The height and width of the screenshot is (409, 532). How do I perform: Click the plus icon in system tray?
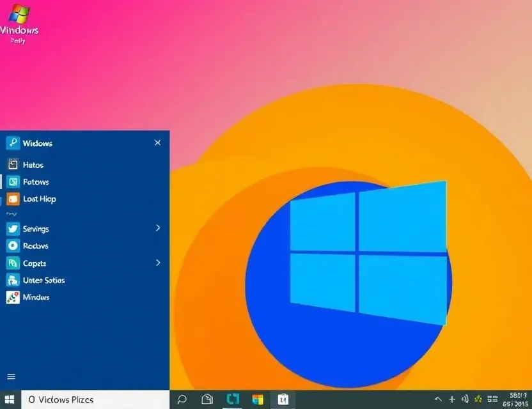coord(452,399)
